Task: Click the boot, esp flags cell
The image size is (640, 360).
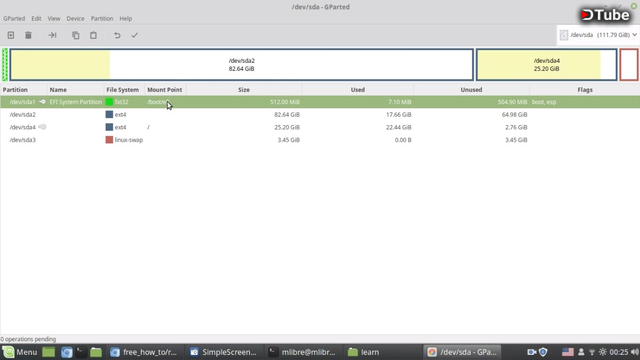Action: (544, 102)
